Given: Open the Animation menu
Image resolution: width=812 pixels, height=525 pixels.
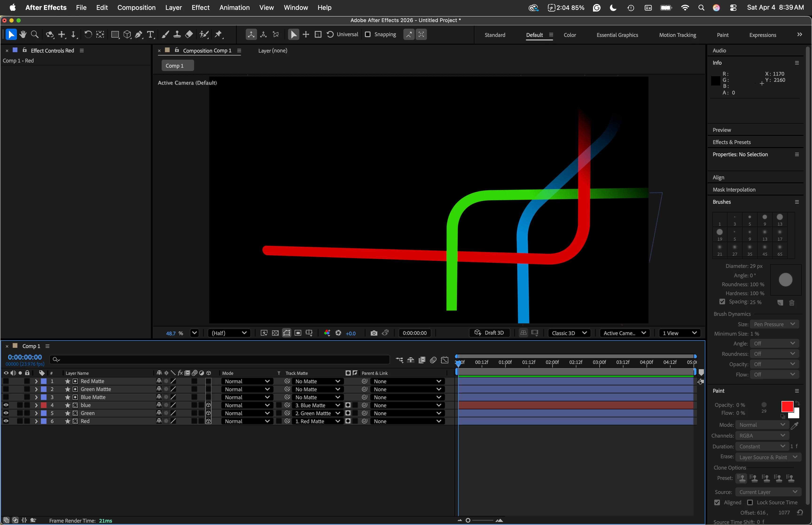Looking at the screenshot, I should [x=234, y=8].
